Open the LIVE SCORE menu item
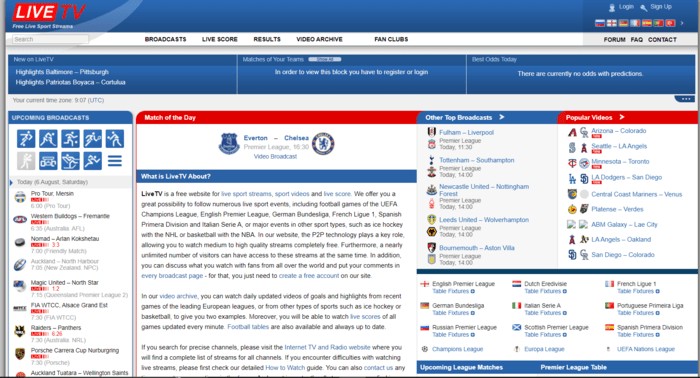The width and height of the screenshot is (700, 378). [220, 39]
